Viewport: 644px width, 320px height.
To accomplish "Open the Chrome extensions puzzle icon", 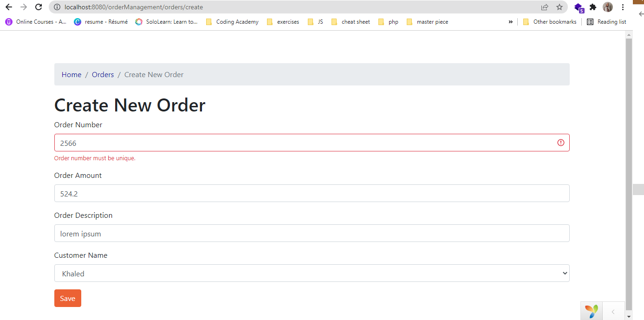I will tap(592, 7).
